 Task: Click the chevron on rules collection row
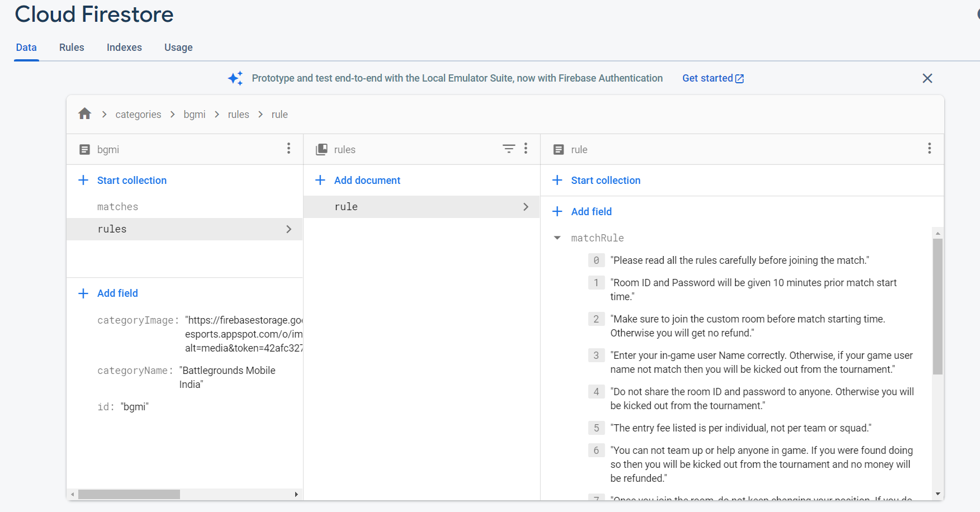(288, 229)
